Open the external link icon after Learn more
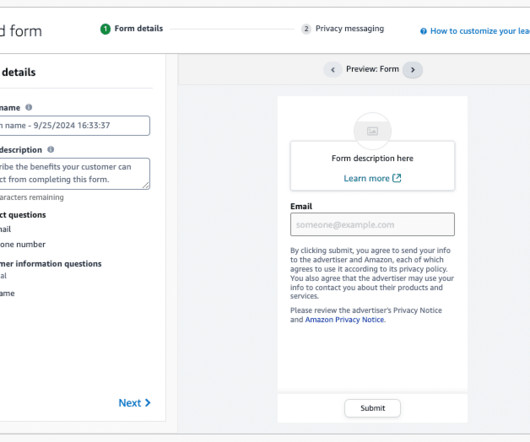 pos(397,178)
